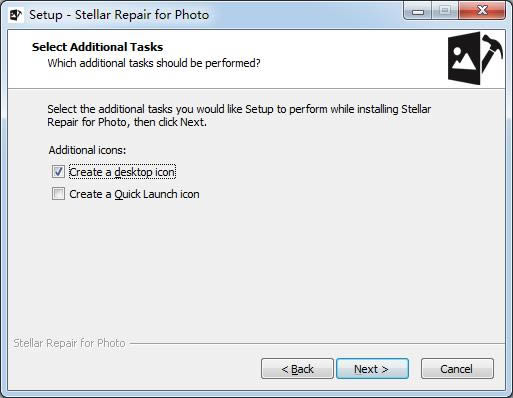Click the instruction paragraph about additional tasks
This screenshot has width=513, height=398.
click(x=239, y=116)
